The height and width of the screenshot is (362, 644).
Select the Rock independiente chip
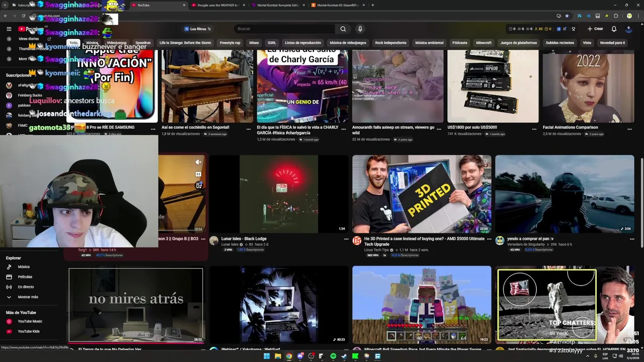[x=390, y=43]
